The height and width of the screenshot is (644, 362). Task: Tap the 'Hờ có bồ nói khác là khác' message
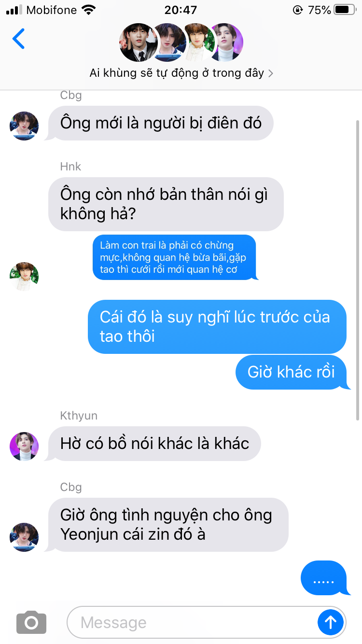[x=154, y=443]
